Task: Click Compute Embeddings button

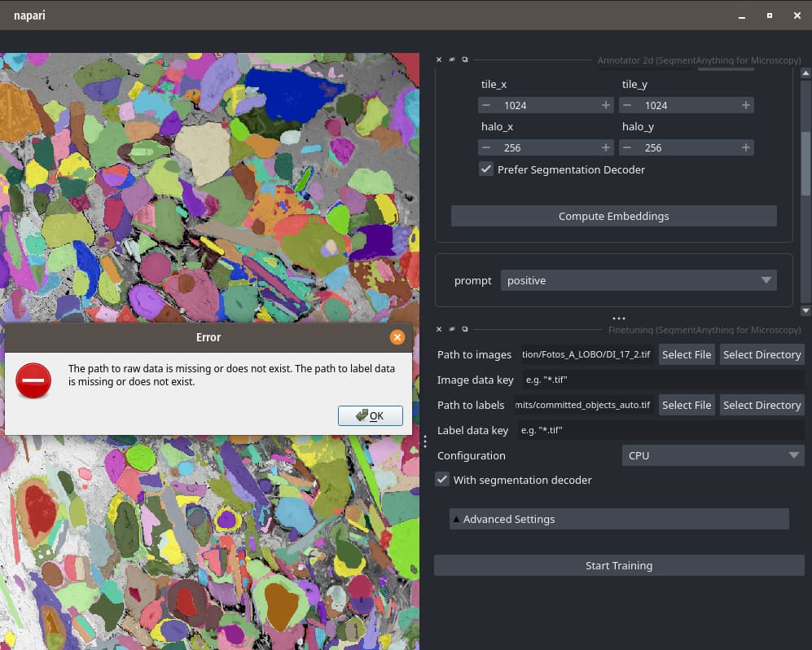Action: [613, 216]
